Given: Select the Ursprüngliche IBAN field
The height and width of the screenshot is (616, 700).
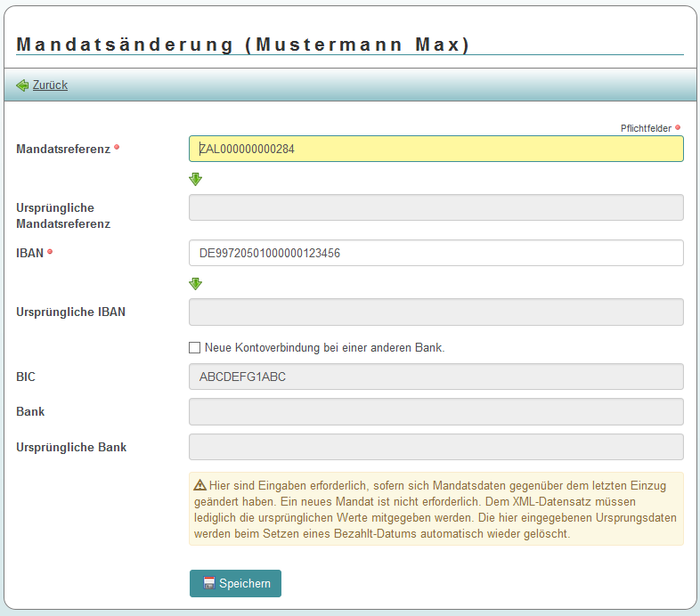Looking at the screenshot, I should tap(435, 312).
